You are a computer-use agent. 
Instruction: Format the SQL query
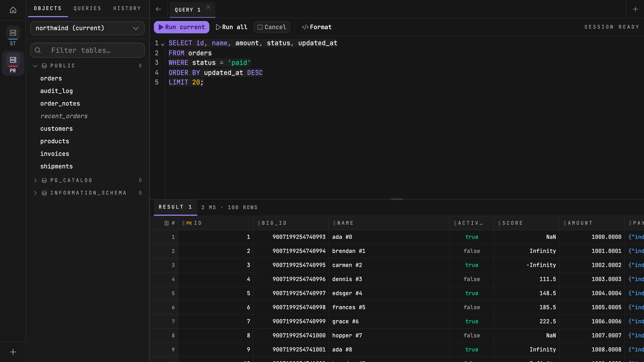tap(317, 27)
